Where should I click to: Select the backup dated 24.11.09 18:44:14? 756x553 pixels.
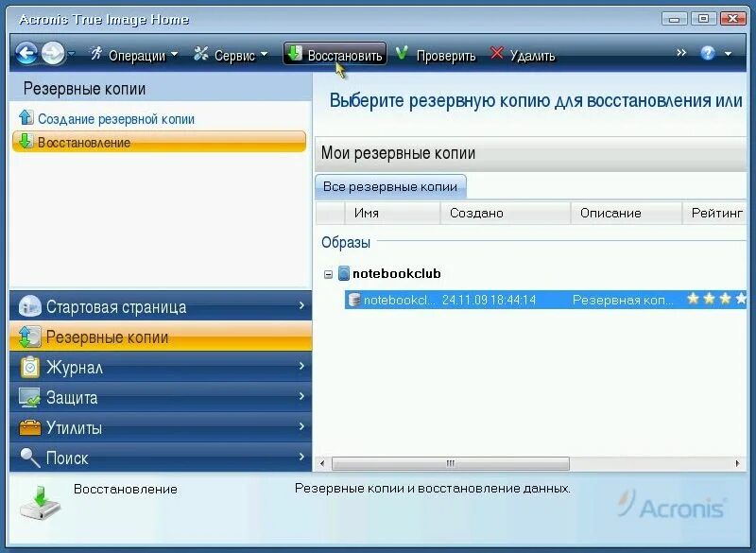coord(545,300)
